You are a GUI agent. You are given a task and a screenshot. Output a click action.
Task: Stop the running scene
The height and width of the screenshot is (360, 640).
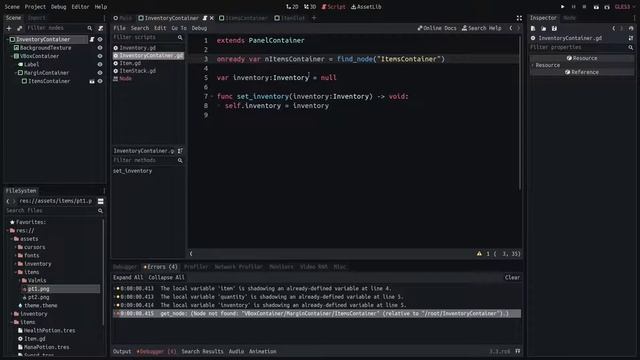click(x=584, y=7)
